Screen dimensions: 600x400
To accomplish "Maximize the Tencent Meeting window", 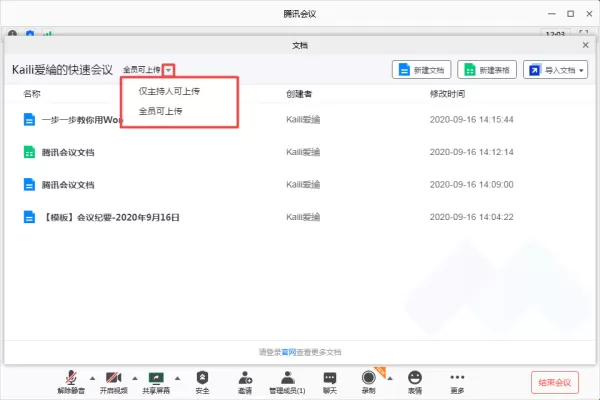I will (571, 14).
